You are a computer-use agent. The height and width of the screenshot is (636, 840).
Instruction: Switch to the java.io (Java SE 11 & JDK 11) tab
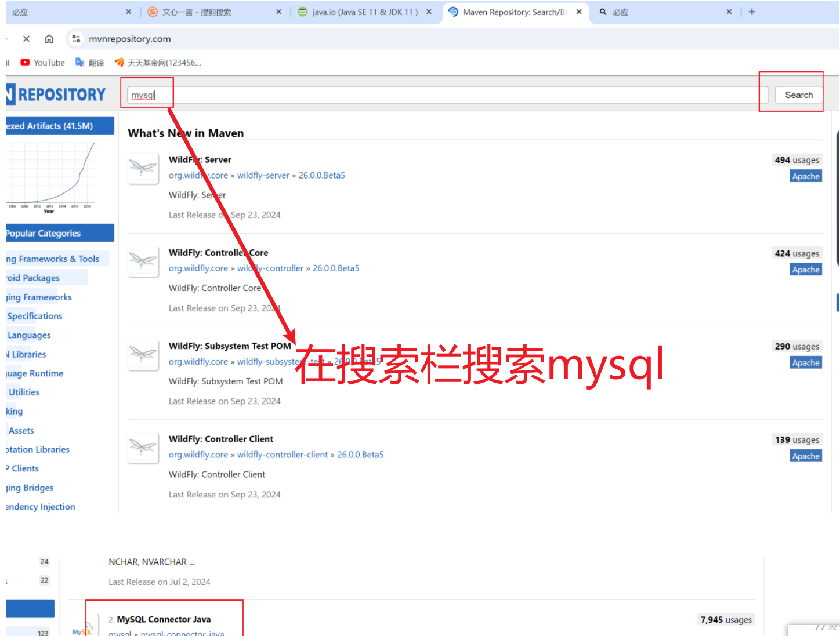tap(365, 12)
